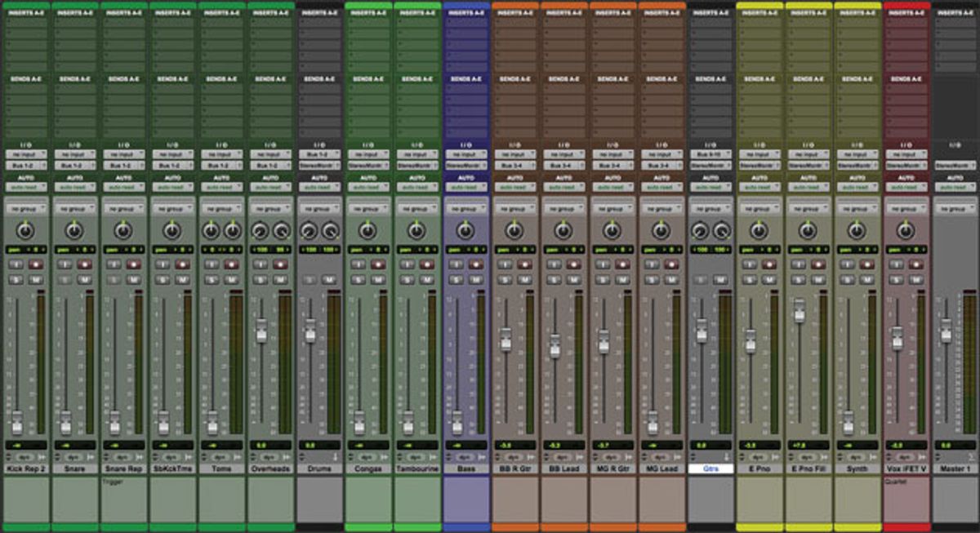
Task: Solo the E Pno Fill track
Action: pyautogui.click(x=799, y=280)
